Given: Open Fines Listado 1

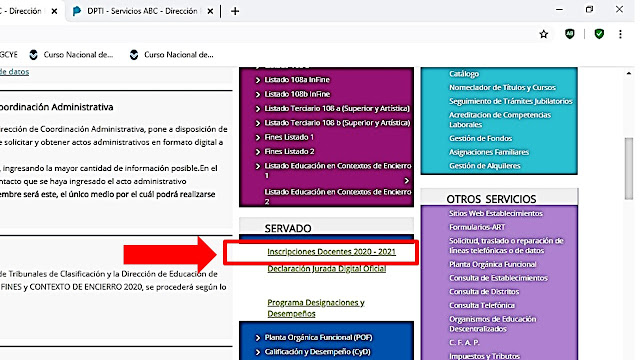Looking at the screenshot, I should click(x=289, y=137).
